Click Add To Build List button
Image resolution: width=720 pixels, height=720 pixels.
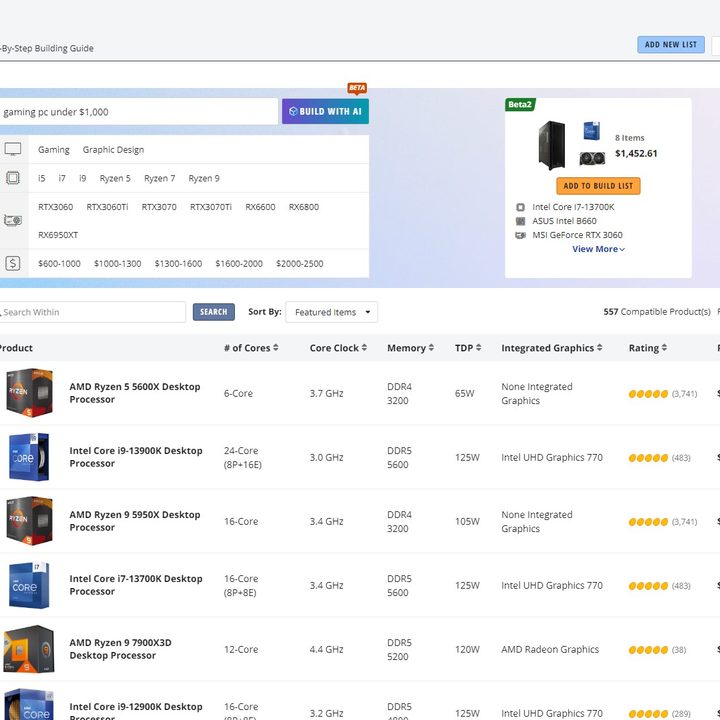click(x=598, y=186)
